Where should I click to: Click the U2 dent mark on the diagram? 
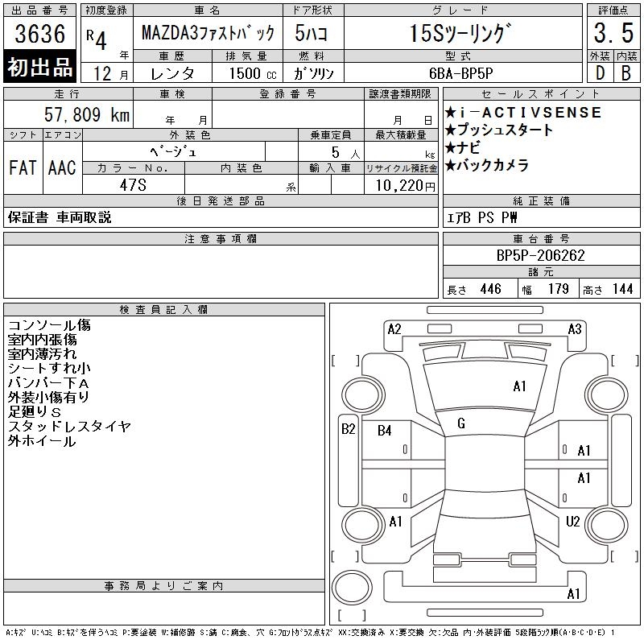(x=572, y=522)
